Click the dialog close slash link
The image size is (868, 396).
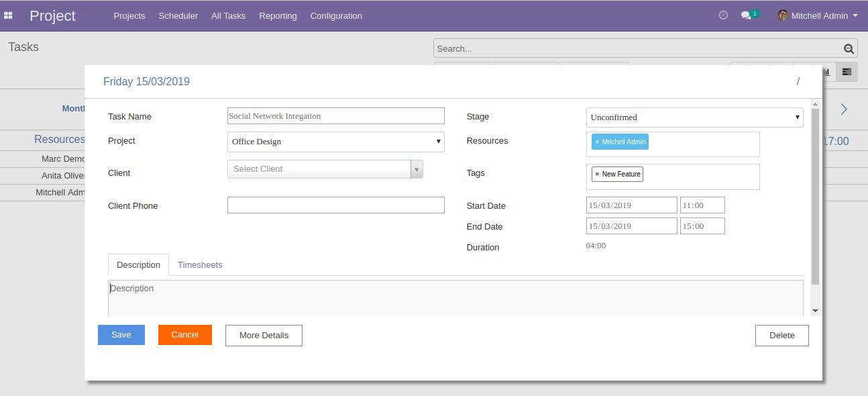[x=798, y=81]
